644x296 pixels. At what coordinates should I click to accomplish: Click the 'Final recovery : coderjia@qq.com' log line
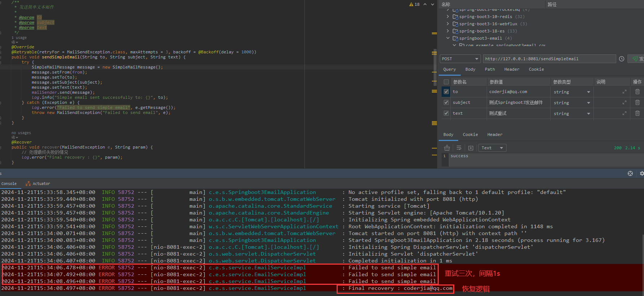tap(400, 288)
